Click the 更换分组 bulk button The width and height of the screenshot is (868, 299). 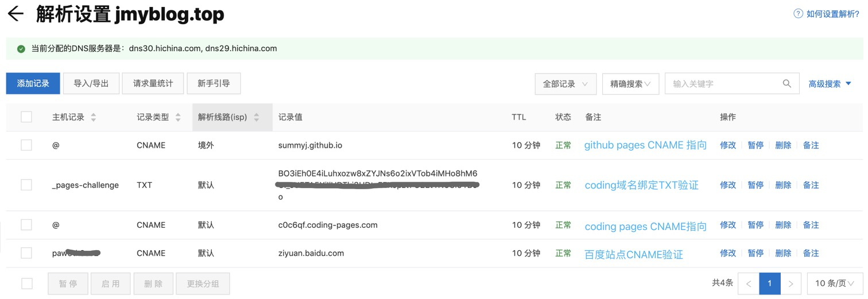pos(203,283)
